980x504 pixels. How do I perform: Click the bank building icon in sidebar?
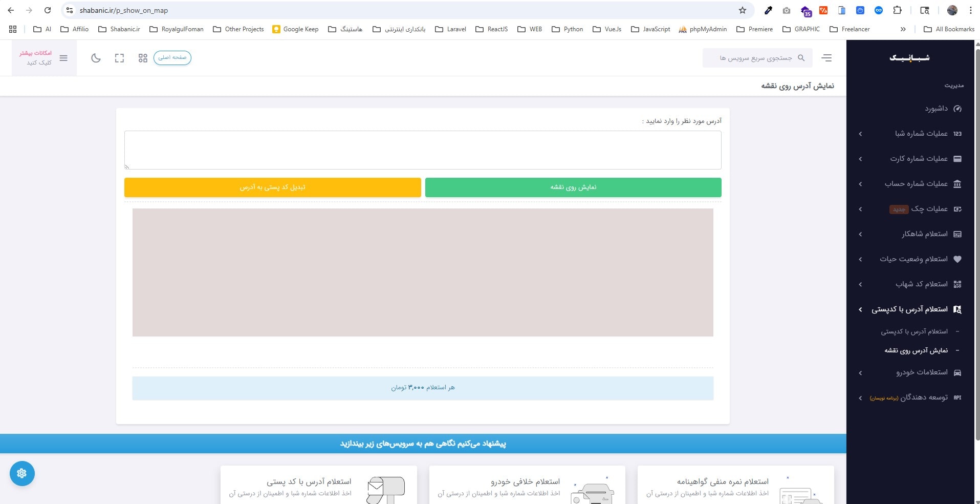click(957, 184)
